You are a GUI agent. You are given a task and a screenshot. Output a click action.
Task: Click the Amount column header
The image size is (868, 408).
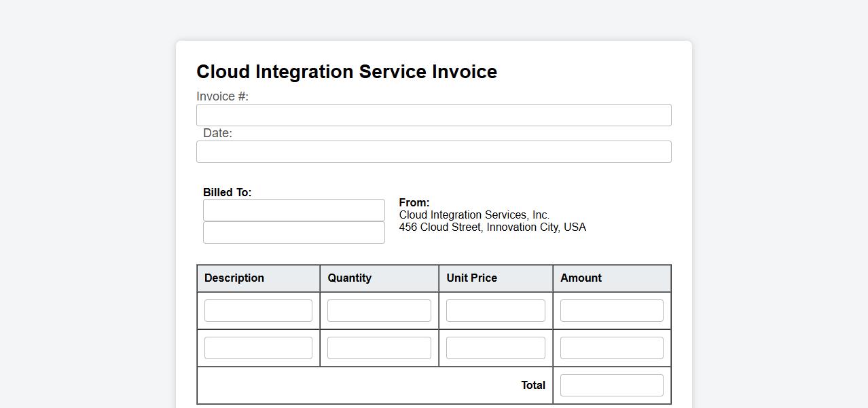pos(581,278)
